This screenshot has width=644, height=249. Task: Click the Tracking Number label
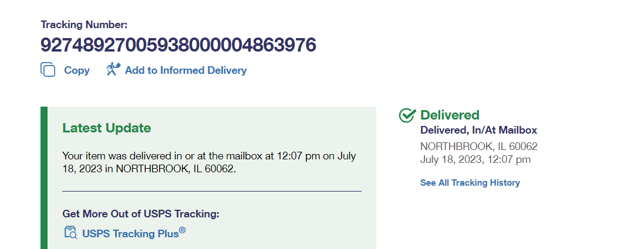[x=84, y=25]
